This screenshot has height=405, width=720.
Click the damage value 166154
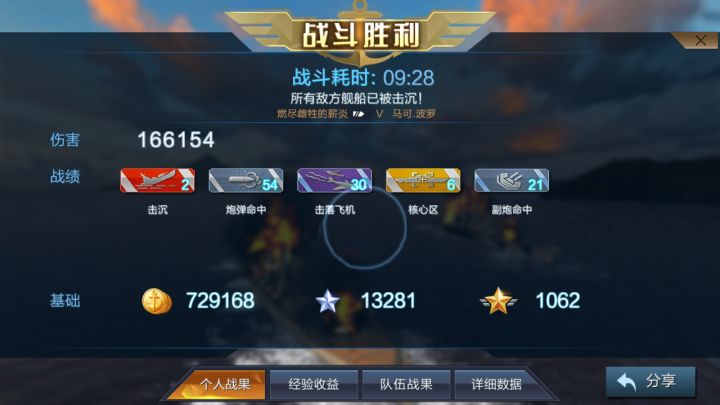click(176, 140)
